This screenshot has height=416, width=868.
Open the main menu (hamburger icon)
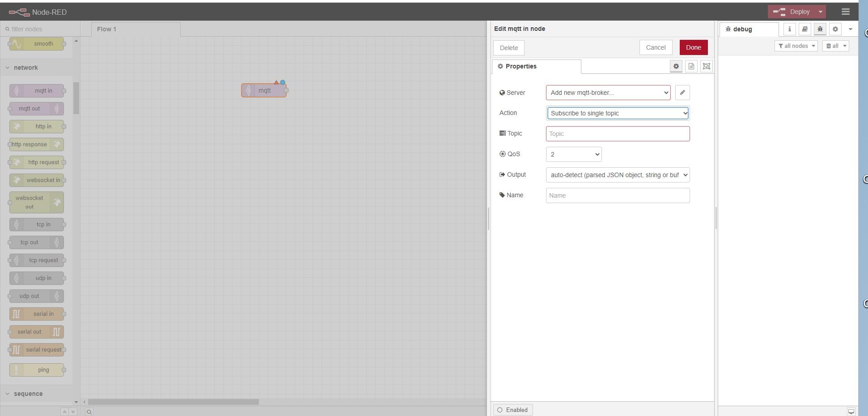pos(845,12)
